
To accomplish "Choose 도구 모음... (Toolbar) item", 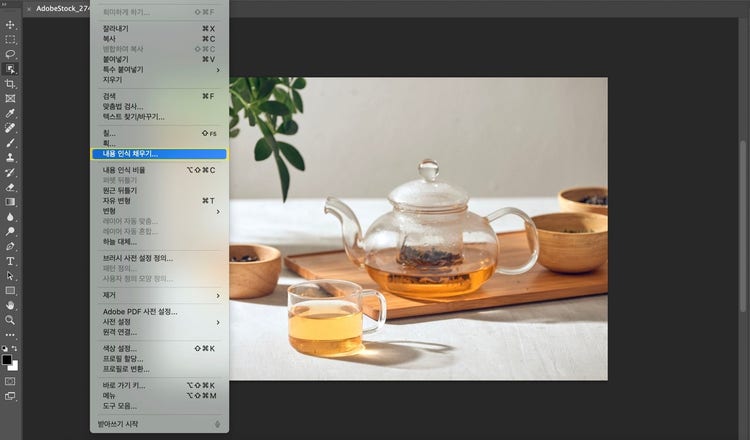I will pyautogui.click(x=159, y=406).
